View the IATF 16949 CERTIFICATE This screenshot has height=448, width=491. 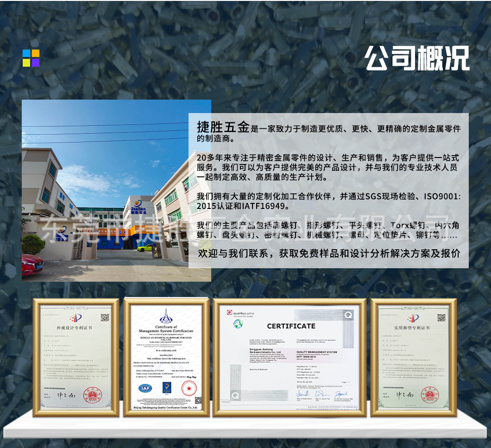[x=291, y=326]
